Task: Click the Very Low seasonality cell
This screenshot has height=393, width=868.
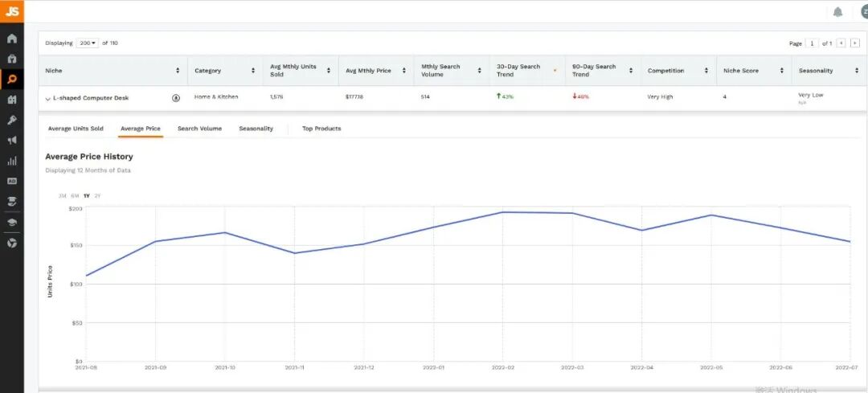Action: click(810, 95)
